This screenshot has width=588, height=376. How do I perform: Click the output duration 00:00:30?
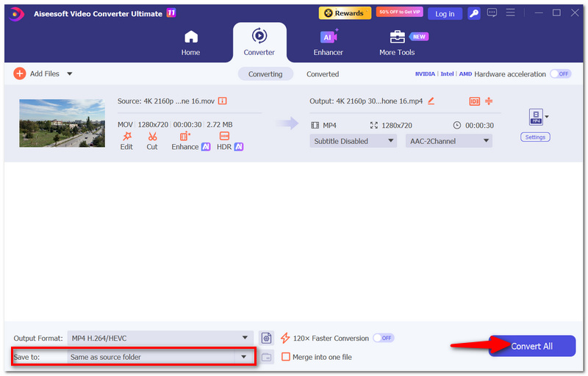point(479,126)
